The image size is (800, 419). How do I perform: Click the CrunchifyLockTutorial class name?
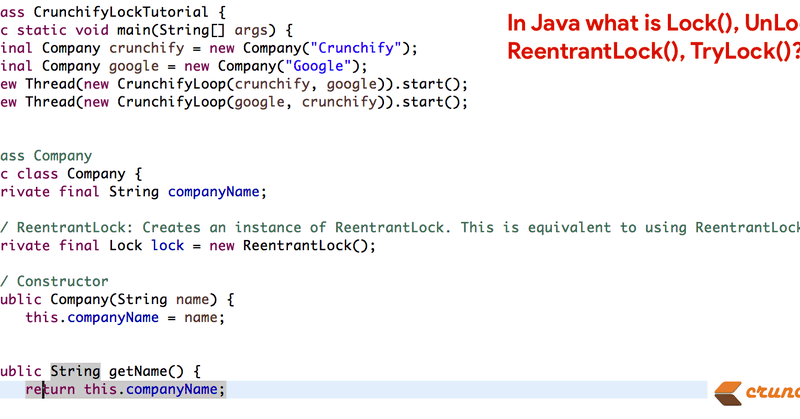click(x=121, y=12)
